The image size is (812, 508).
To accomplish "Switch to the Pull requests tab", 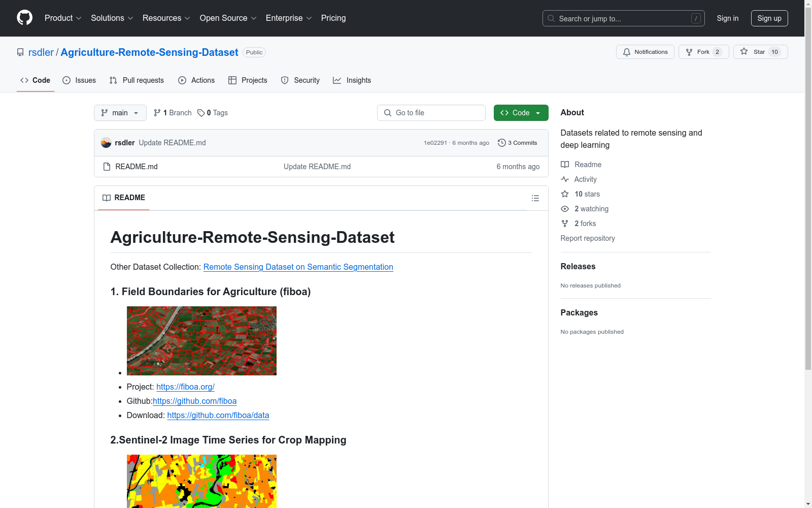I will click(137, 80).
